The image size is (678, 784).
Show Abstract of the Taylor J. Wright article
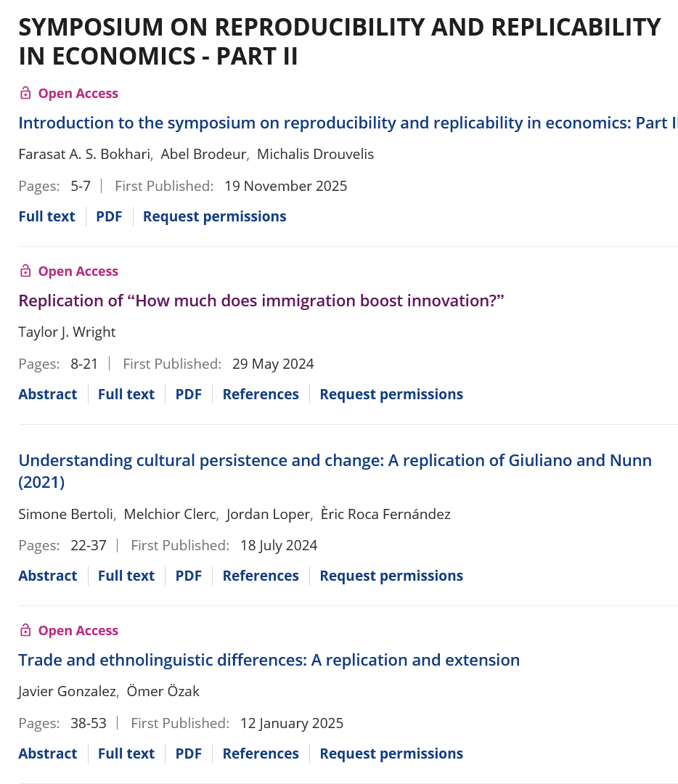coord(47,394)
